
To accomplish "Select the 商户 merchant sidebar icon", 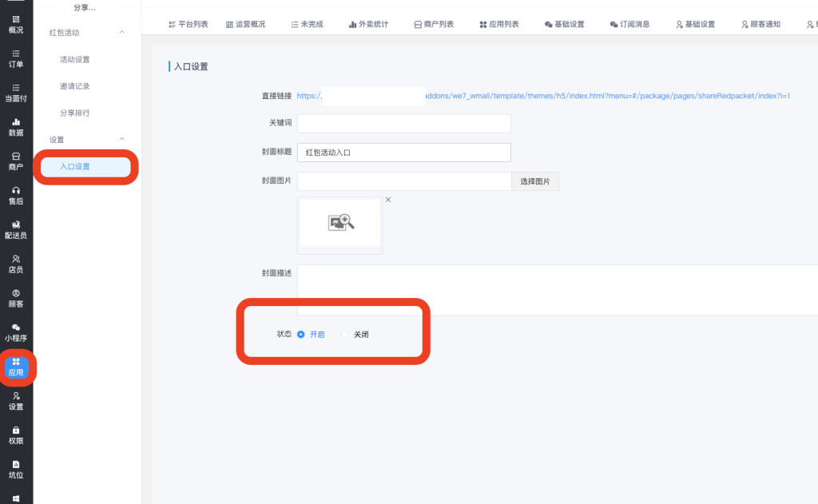I will click(16, 161).
